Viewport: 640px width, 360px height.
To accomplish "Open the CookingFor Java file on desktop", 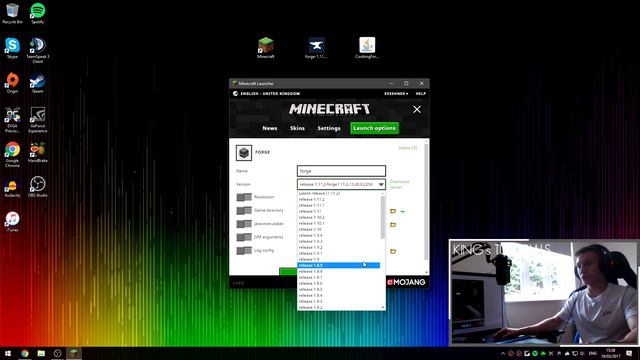I will pyautogui.click(x=367, y=48).
